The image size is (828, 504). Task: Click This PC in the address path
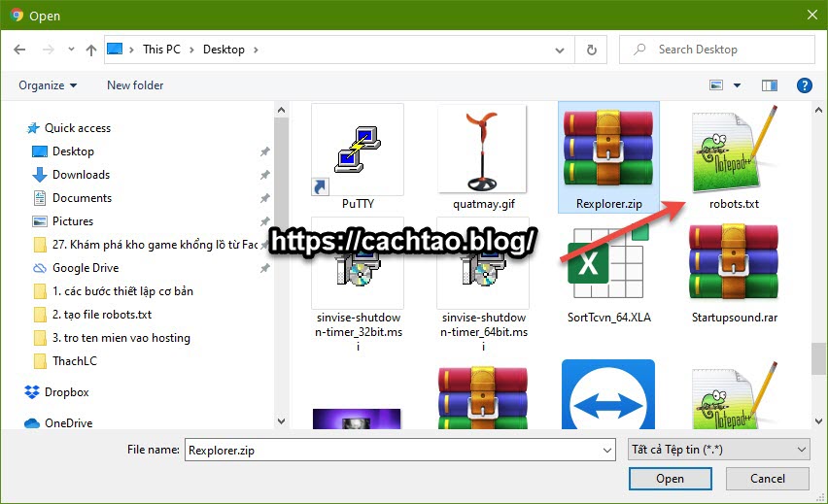click(x=161, y=50)
